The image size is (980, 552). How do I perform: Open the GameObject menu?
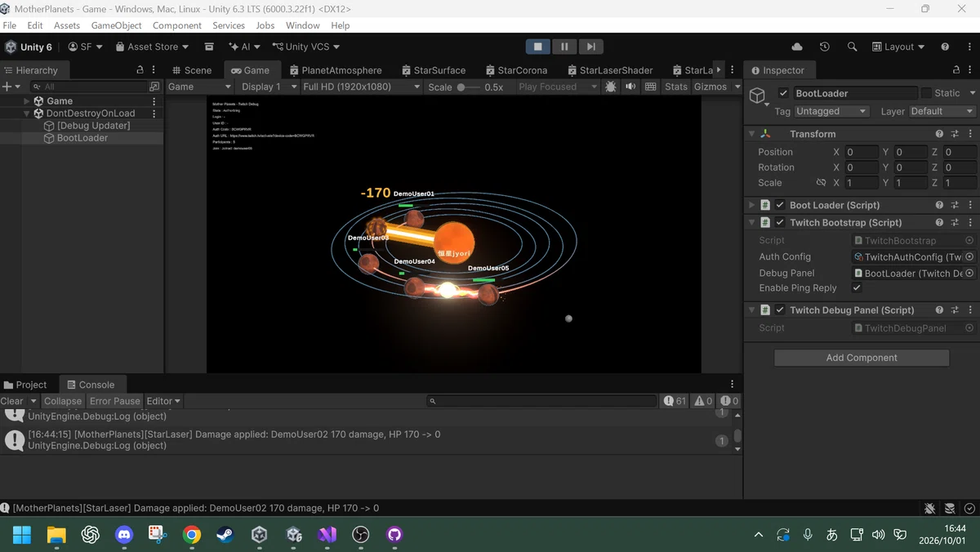pyautogui.click(x=116, y=25)
